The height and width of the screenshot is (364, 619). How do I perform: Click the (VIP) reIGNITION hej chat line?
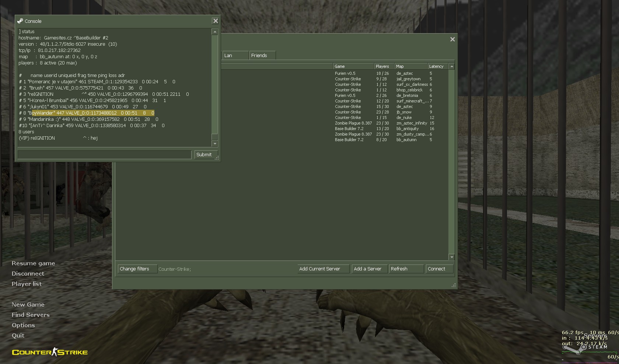click(x=58, y=138)
